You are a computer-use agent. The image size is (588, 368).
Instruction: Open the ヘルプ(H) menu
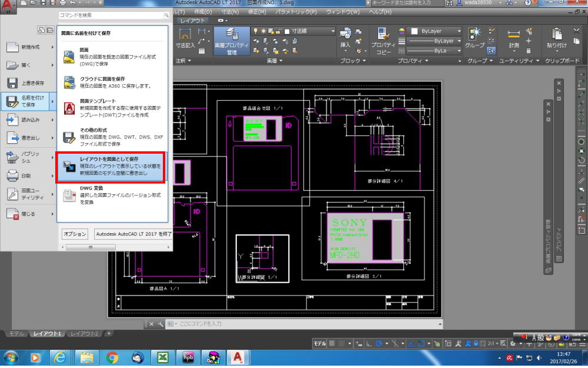[380, 12]
